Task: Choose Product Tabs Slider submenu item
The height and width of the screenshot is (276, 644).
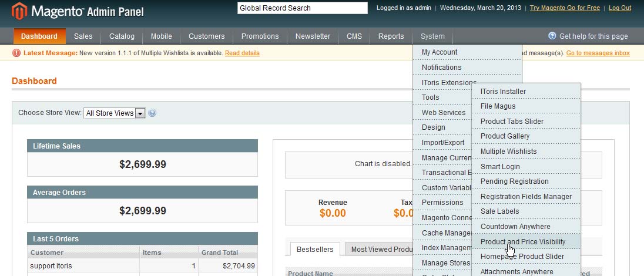Action: click(526, 122)
